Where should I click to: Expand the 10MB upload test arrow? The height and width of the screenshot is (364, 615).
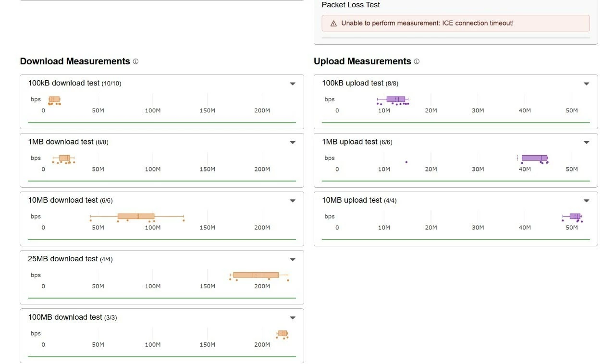point(586,201)
